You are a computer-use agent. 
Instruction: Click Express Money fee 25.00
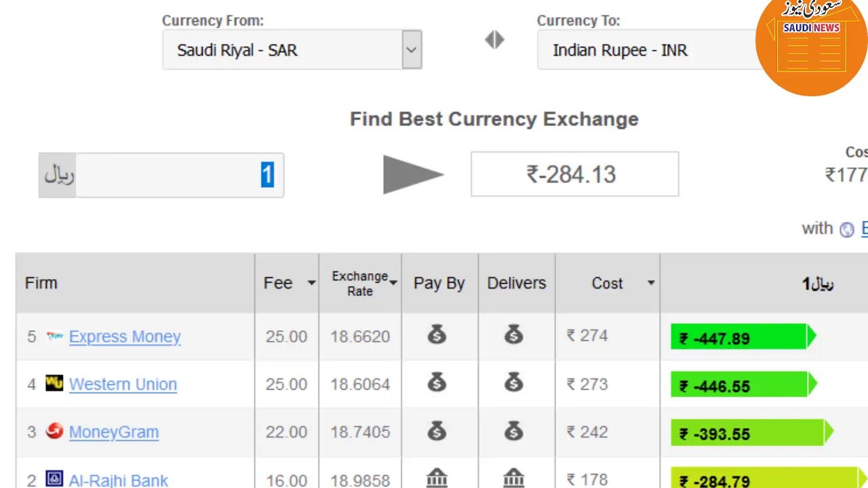286,336
